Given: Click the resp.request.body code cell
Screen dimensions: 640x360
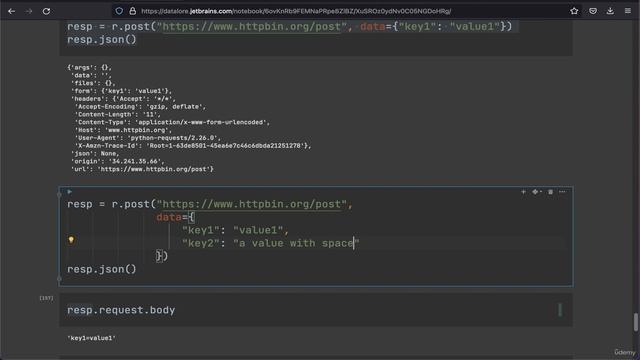Looking at the screenshot, I should click(x=316, y=310).
